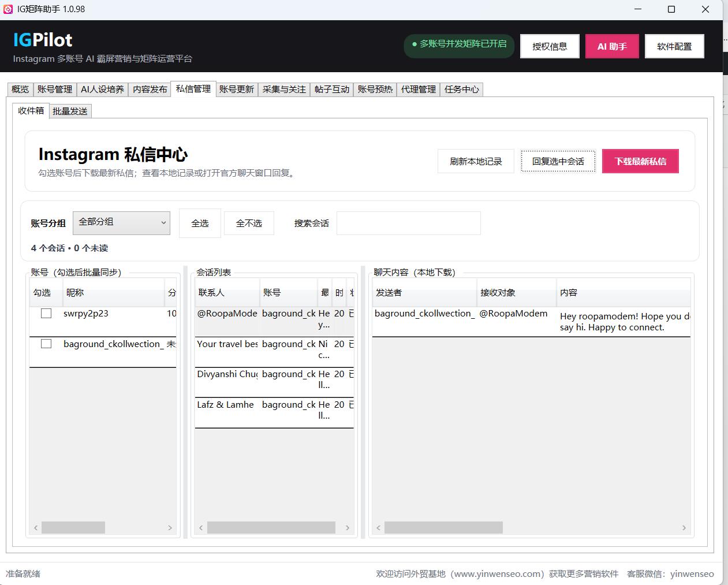The width and height of the screenshot is (728, 585).
Task: Open the AI 助手 button
Action: tap(612, 46)
